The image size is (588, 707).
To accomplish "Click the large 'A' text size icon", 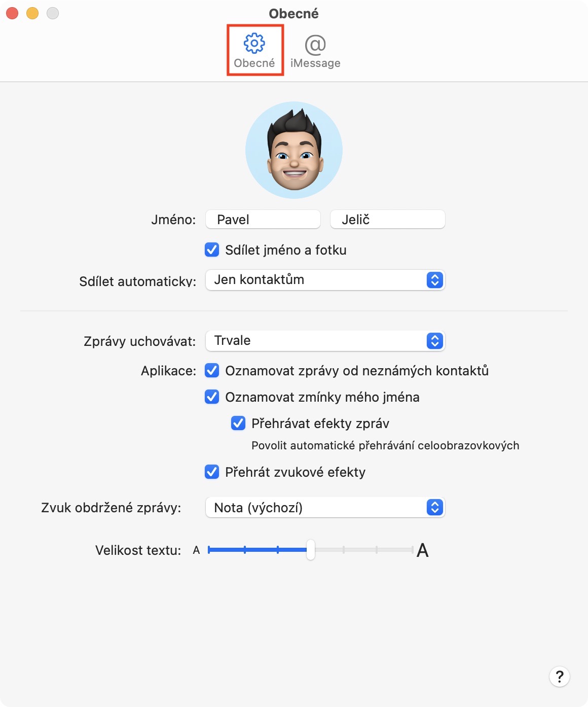I will point(422,550).
